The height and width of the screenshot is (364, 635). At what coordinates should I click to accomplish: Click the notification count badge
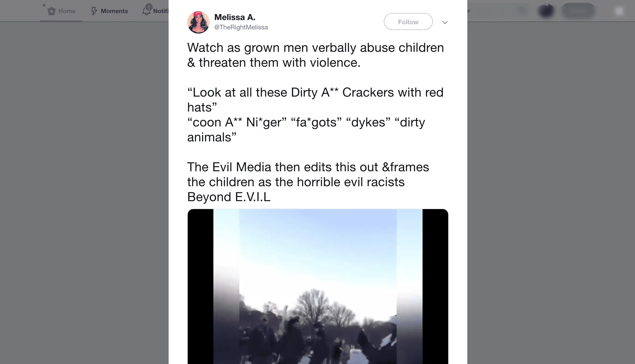(149, 7)
